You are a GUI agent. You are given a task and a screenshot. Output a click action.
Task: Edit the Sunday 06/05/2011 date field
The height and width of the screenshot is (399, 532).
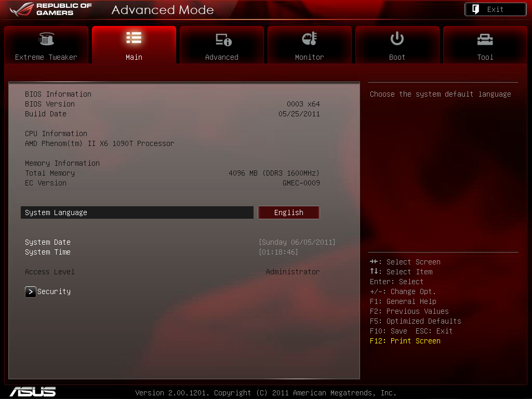click(x=297, y=242)
